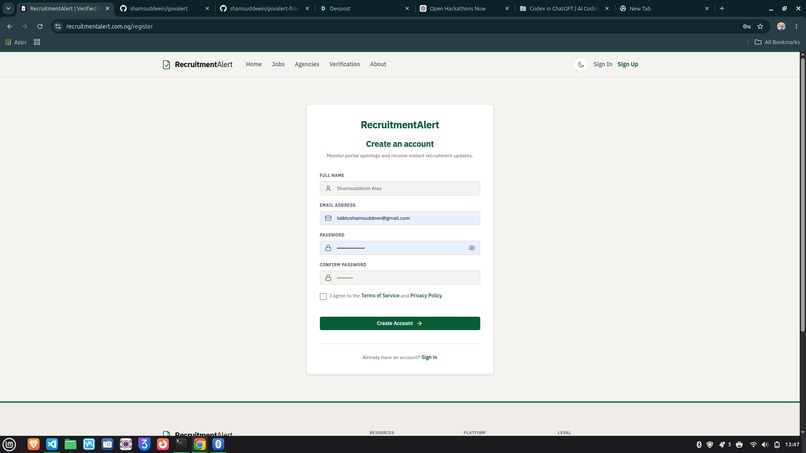
Task: Open the blue waveform monitor app in taskbar
Action: [x=89, y=444]
